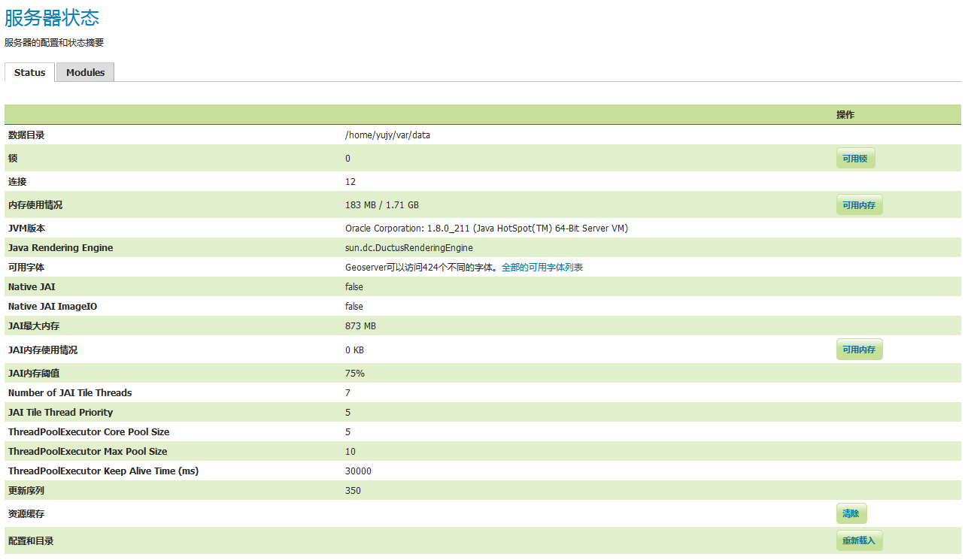Image resolution: width=965 pixels, height=560 pixels.
Task: Click the Keep Alive Time value 30000
Action: click(358, 471)
